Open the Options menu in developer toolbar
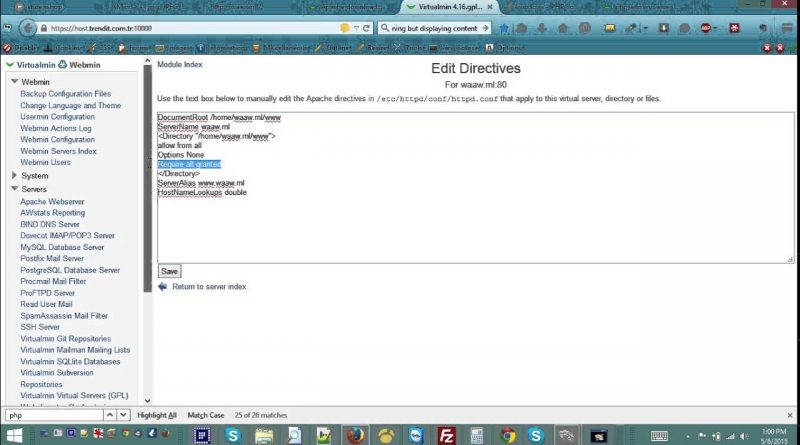This screenshot has width=800, height=445. pos(505,47)
